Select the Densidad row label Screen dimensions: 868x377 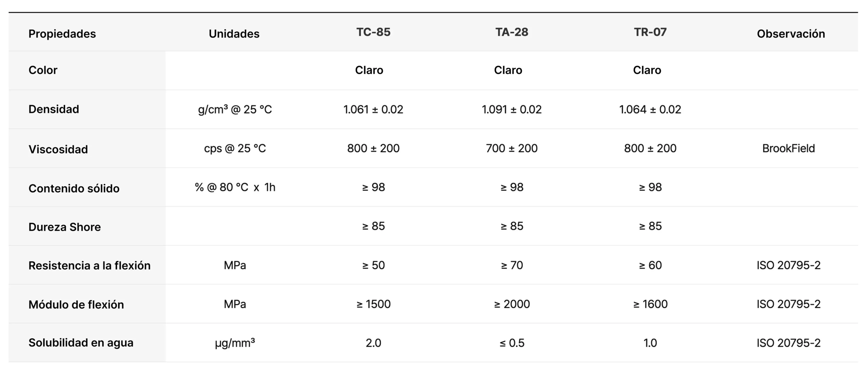point(54,109)
